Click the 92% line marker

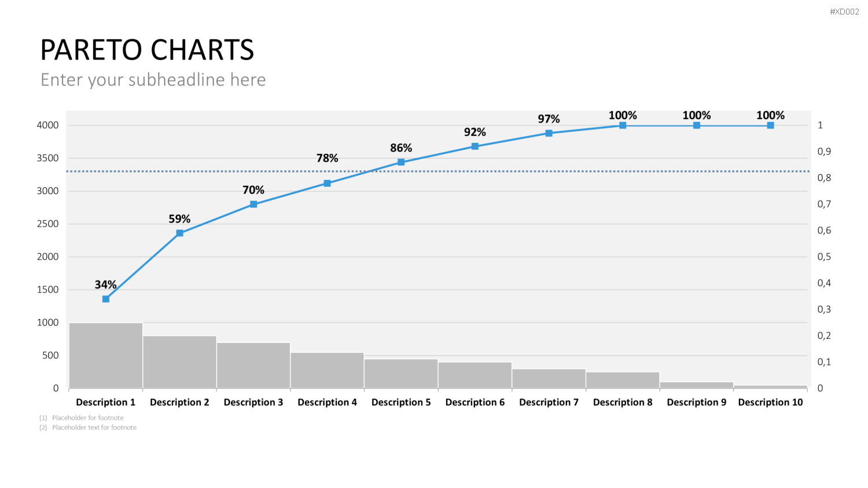(475, 146)
